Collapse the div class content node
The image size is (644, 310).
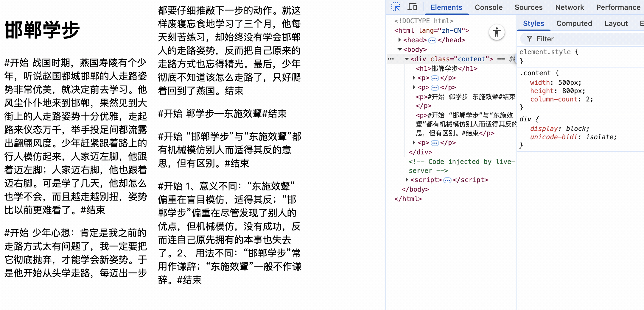(407, 59)
